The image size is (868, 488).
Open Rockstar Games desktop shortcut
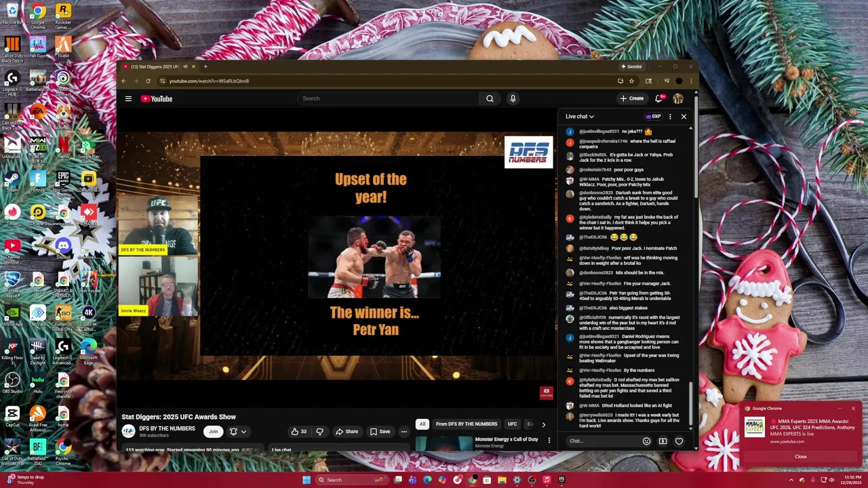click(63, 14)
